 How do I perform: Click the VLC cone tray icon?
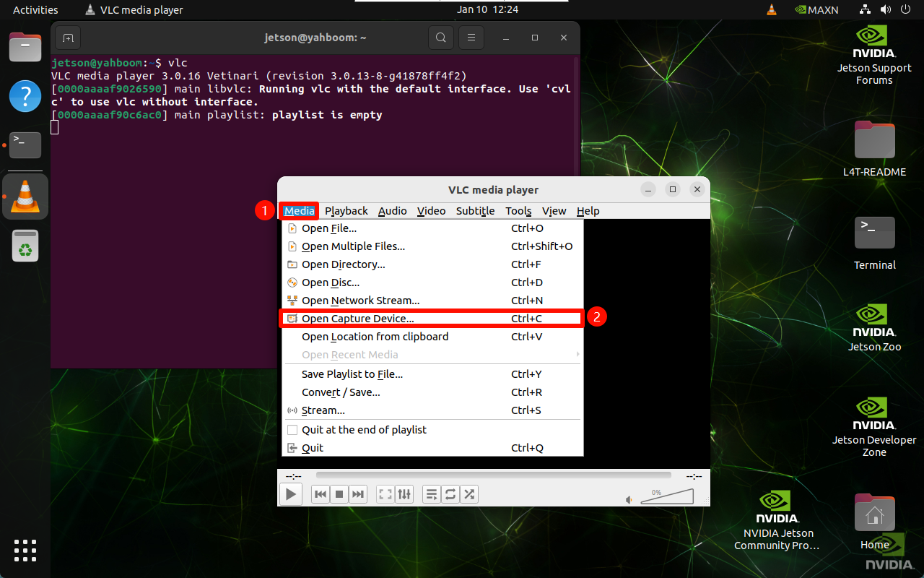pos(771,10)
